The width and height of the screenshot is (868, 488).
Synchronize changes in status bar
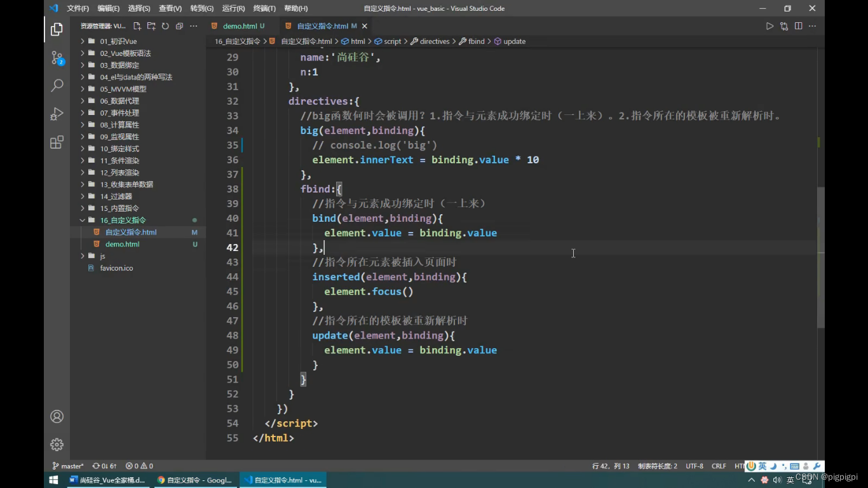point(104,466)
